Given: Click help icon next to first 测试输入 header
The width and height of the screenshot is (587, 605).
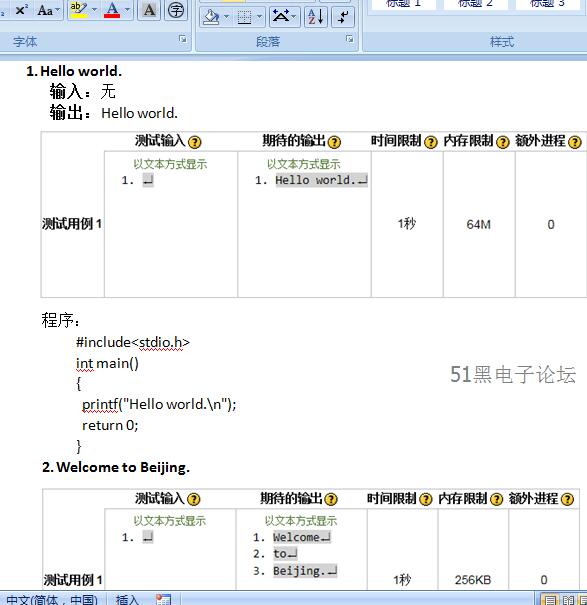Looking at the screenshot, I should click(195, 142).
